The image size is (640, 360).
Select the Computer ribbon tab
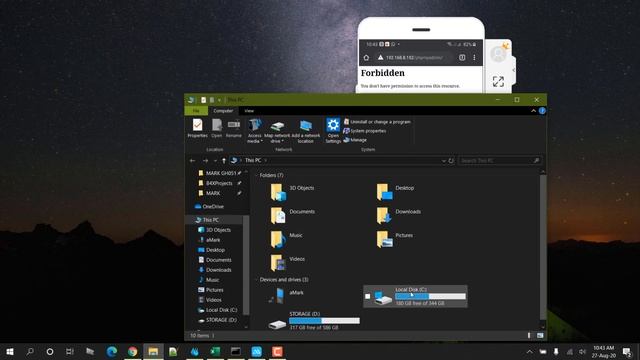pyautogui.click(x=223, y=111)
